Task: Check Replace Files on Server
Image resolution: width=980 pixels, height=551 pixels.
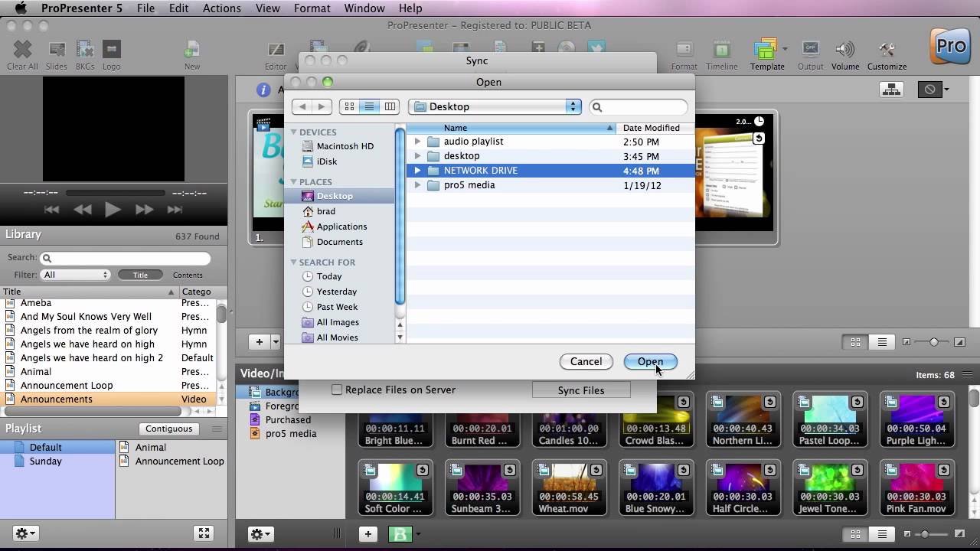Action: (x=336, y=390)
